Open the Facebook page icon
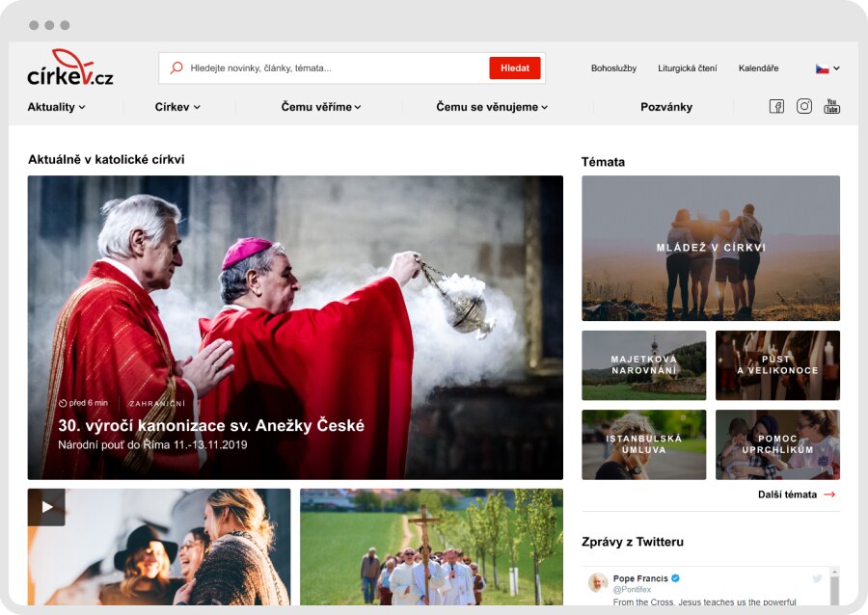This screenshot has height=615, width=868. pos(776,106)
